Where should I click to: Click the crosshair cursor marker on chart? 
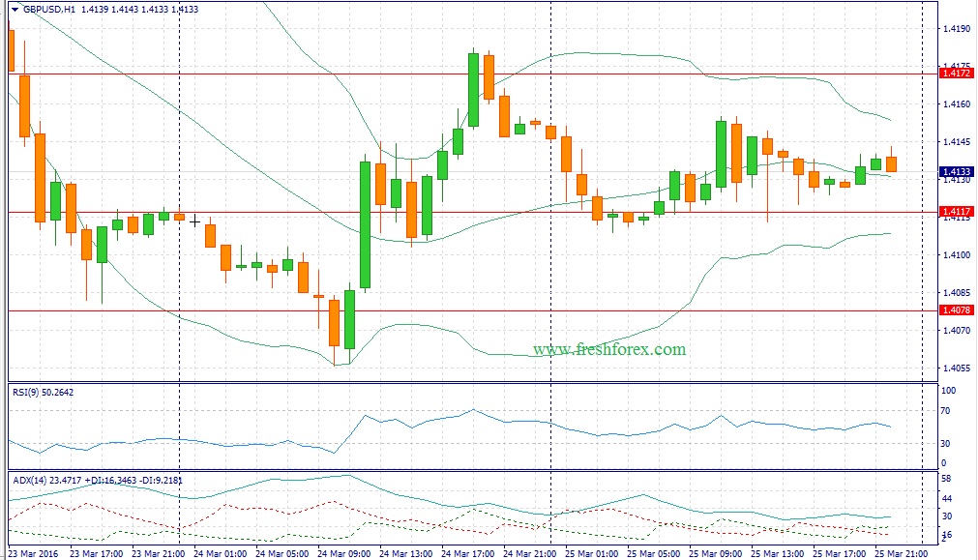pyautogui.click(x=194, y=221)
